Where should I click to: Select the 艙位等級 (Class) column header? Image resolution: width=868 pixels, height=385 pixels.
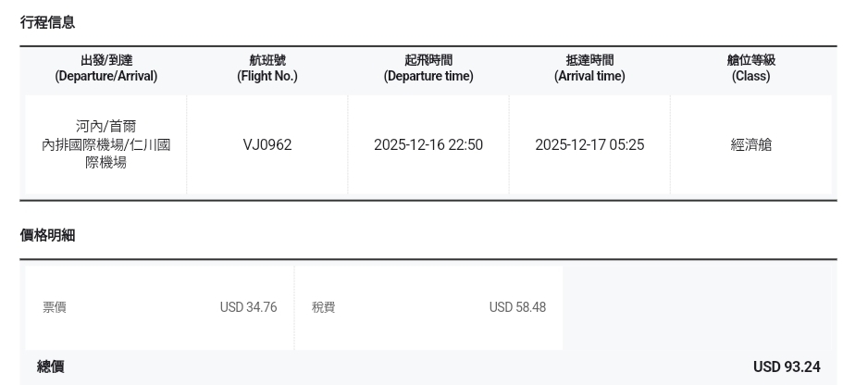pos(750,68)
